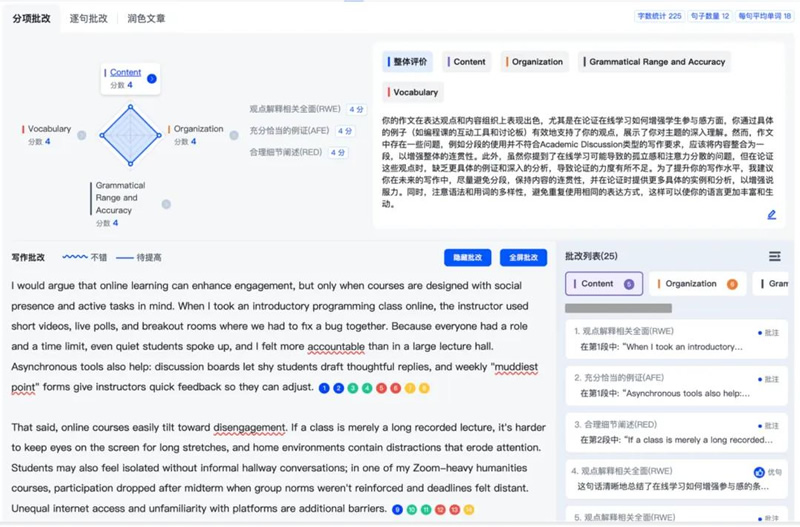Expand annotation item 3 合理细节阐述(RED)
Image resolution: width=800 pixels, height=527 pixels.
point(661,432)
